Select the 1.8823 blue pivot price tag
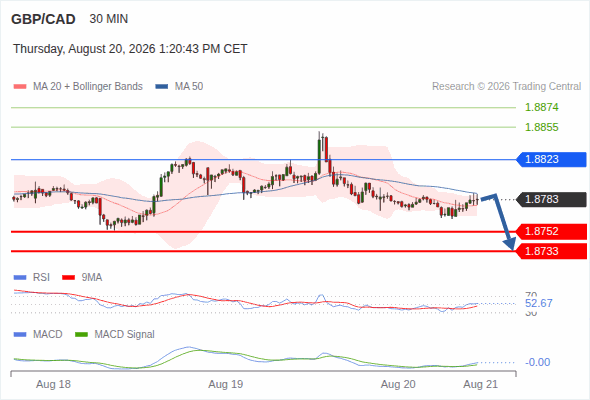 (551, 160)
